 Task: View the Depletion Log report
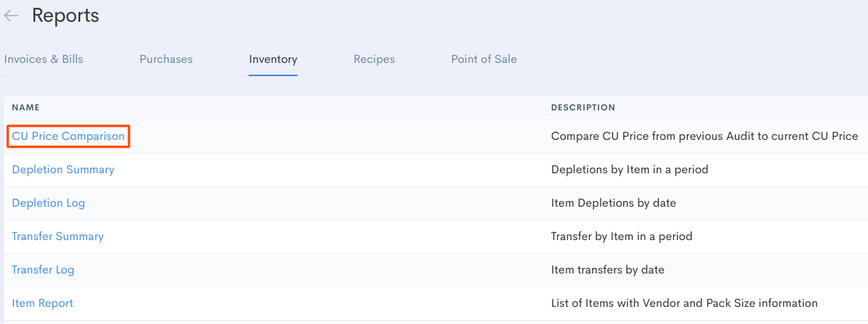point(49,203)
